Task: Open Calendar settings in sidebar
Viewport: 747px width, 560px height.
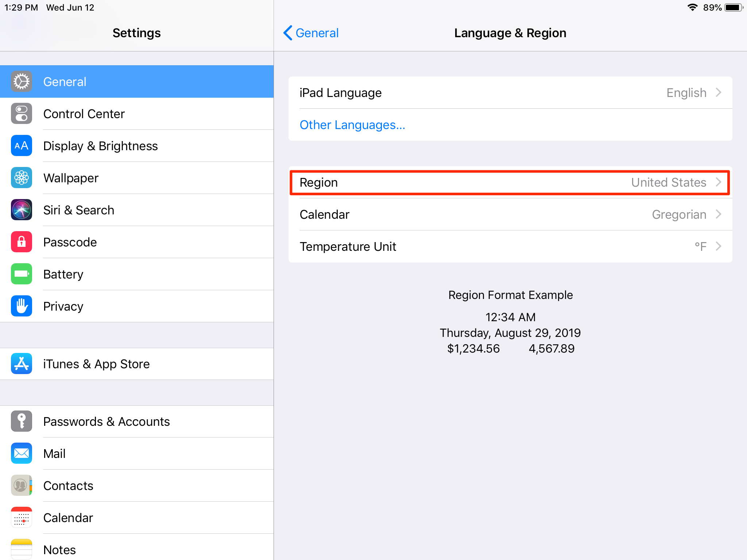Action: [137, 518]
